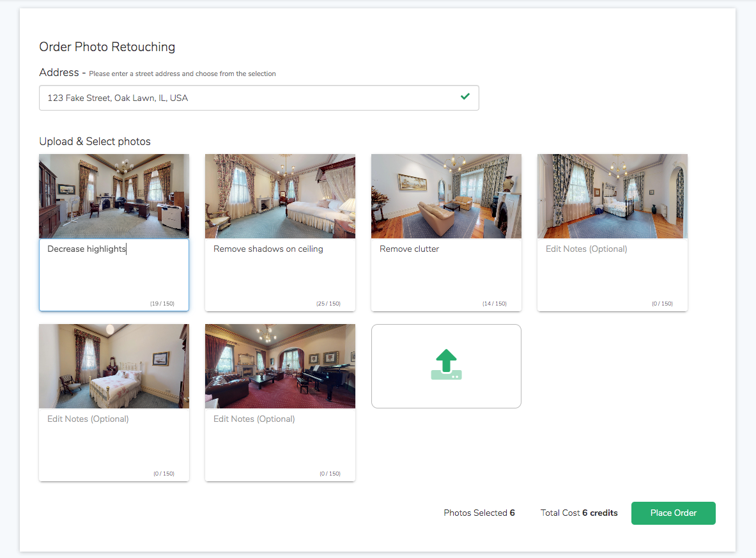Edit the 'Decrease highlights' notes field
This screenshot has height=558, width=756.
(x=114, y=275)
